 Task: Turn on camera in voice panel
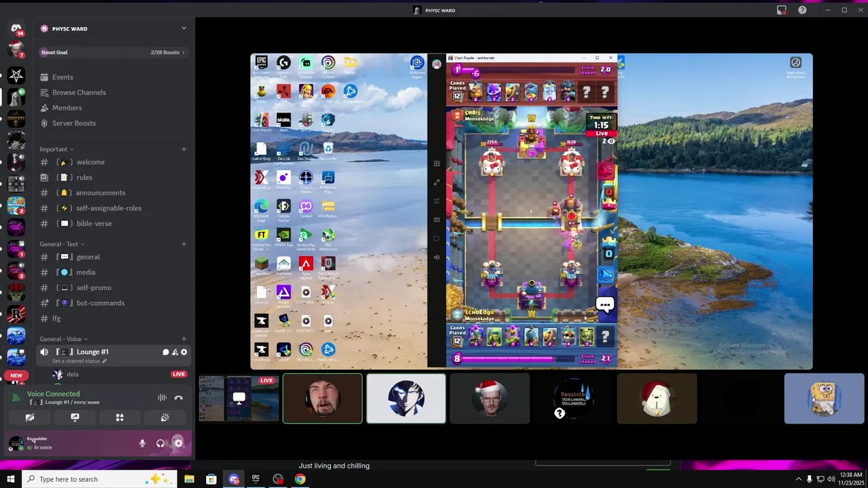[30, 418]
